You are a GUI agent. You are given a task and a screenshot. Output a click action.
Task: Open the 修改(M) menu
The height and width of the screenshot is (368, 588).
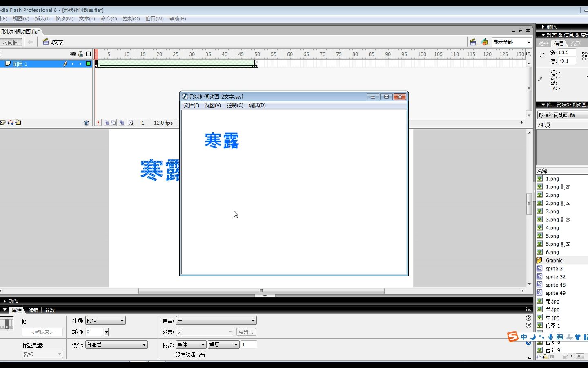click(x=64, y=19)
